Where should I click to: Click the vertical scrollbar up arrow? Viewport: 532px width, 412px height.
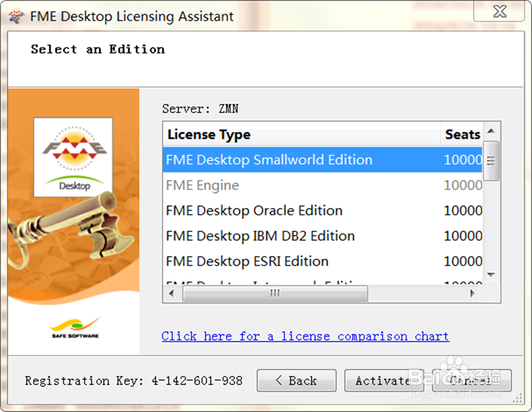pos(491,131)
